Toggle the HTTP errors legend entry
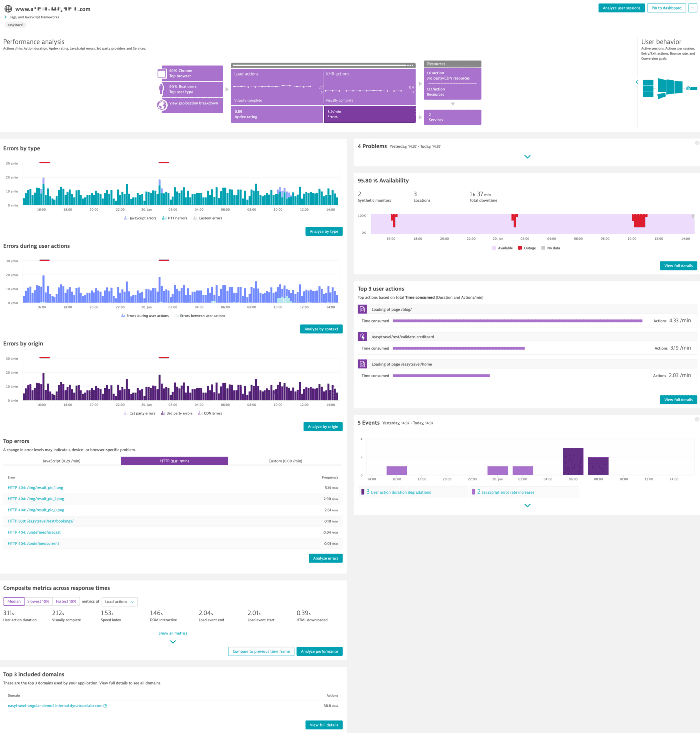700x733 pixels. click(175, 218)
